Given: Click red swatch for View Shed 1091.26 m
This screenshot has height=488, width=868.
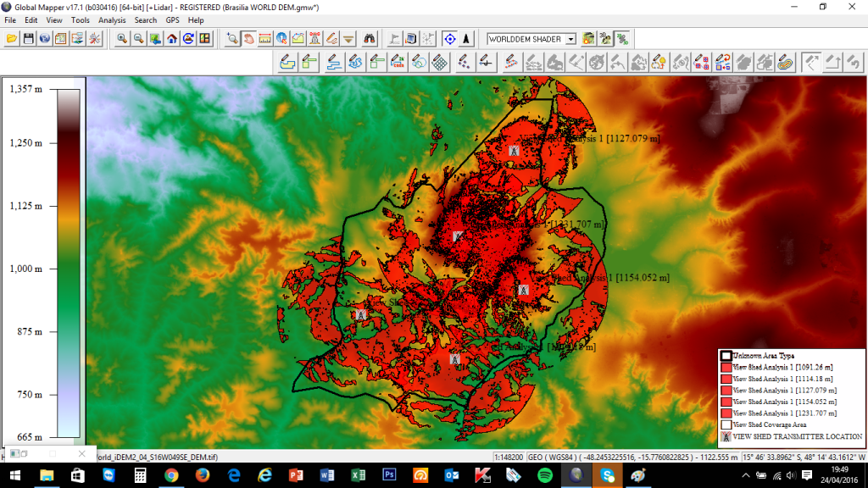Looking at the screenshot, I should pos(725,368).
